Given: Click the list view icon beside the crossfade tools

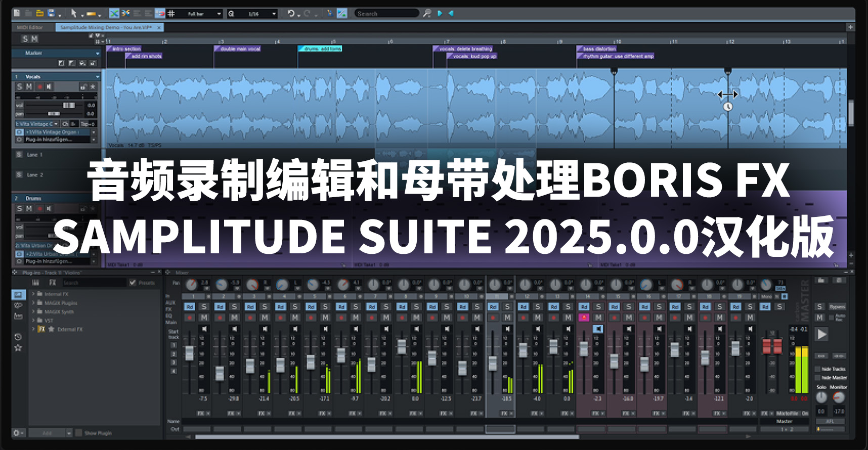Looking at the screenshot, I should [x=137, y=14].
